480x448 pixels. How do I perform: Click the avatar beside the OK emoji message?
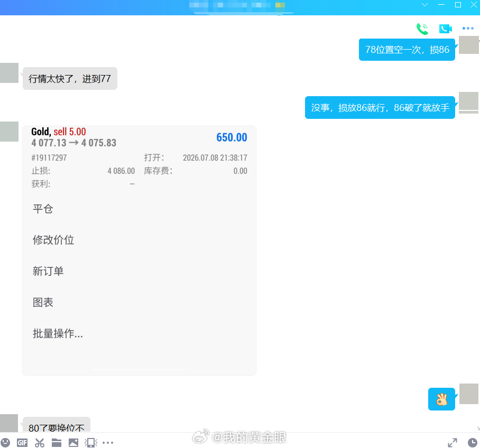point(469,394)
